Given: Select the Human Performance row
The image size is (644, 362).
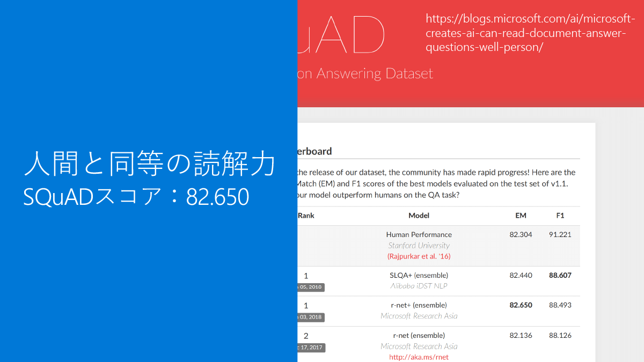Looking at the screenshot, I should coord(419,234).
